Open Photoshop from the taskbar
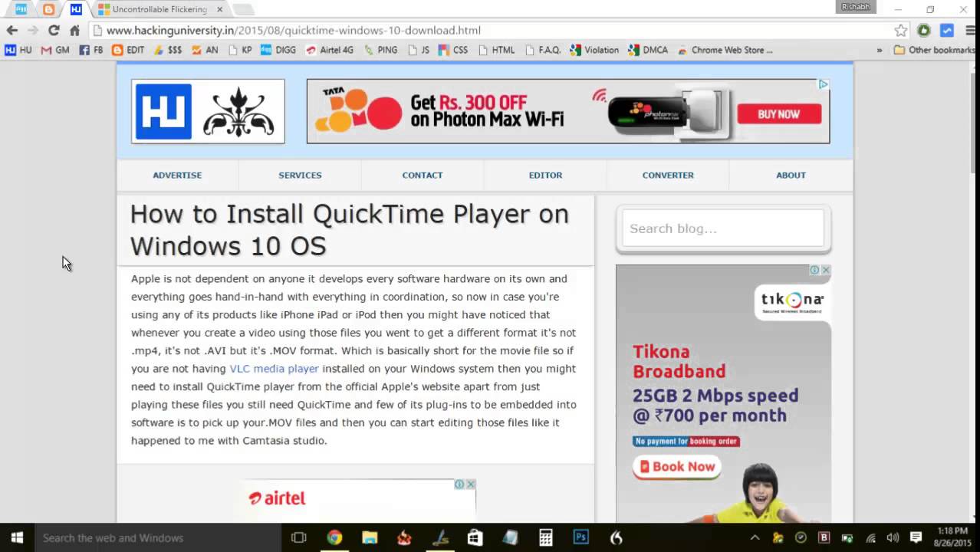 coord(581,538)
